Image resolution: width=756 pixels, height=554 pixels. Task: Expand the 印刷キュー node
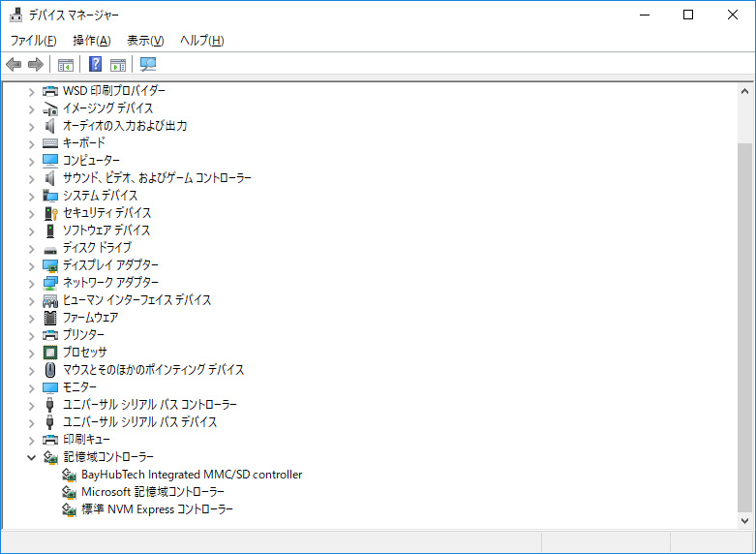(31, 440)
